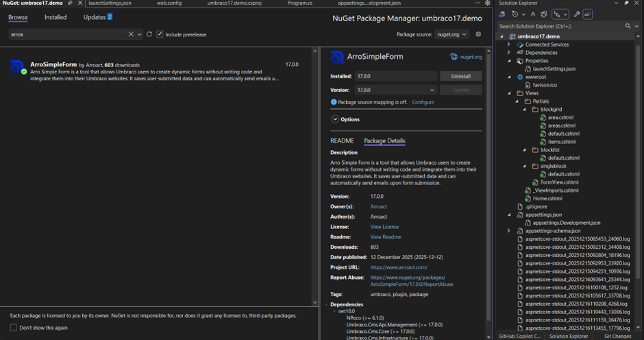Click the Configure source mapping link
This screenshot has width=644, height=340.
coord(423,102)
